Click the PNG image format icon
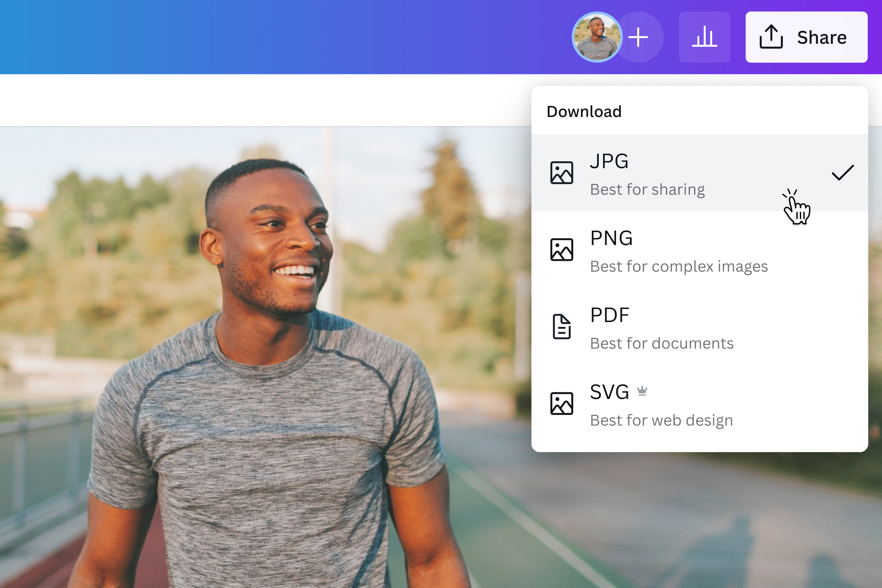 (x=561, y=251)
